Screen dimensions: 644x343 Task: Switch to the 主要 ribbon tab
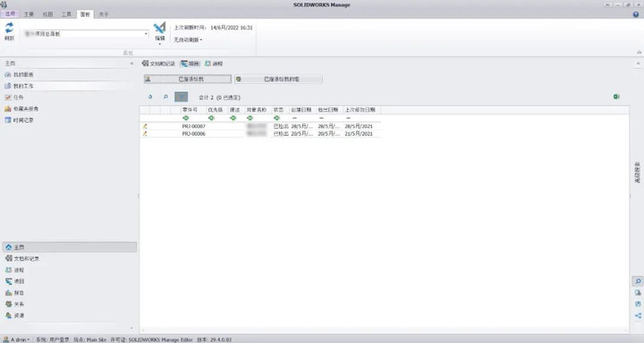point(29,14)
